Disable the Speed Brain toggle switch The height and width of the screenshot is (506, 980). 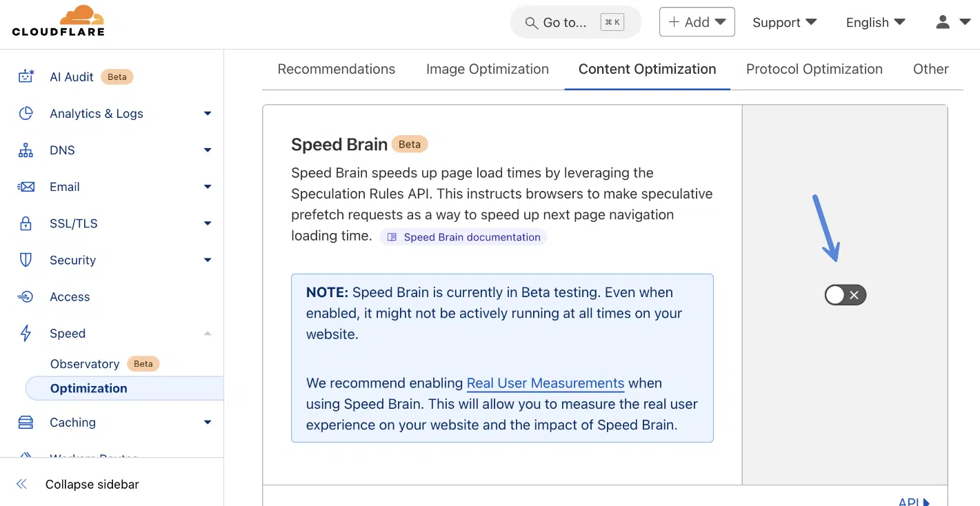click(845, 294)
